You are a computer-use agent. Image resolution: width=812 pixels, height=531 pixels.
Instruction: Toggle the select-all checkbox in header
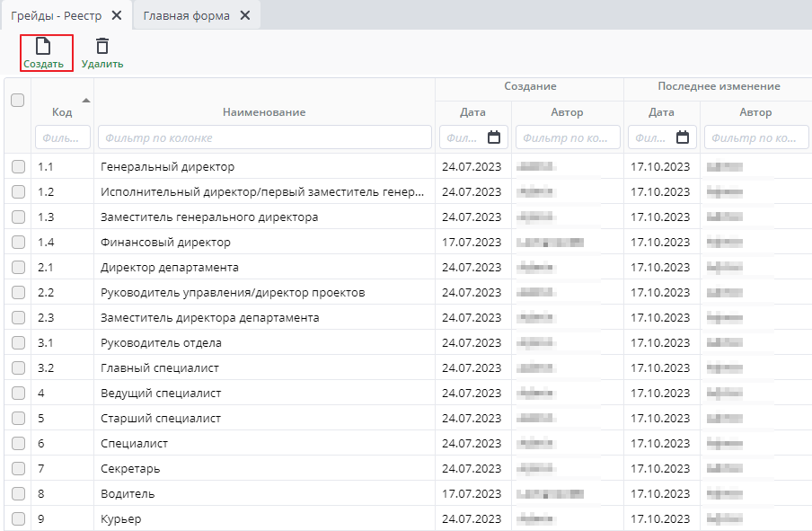[17, 101]
